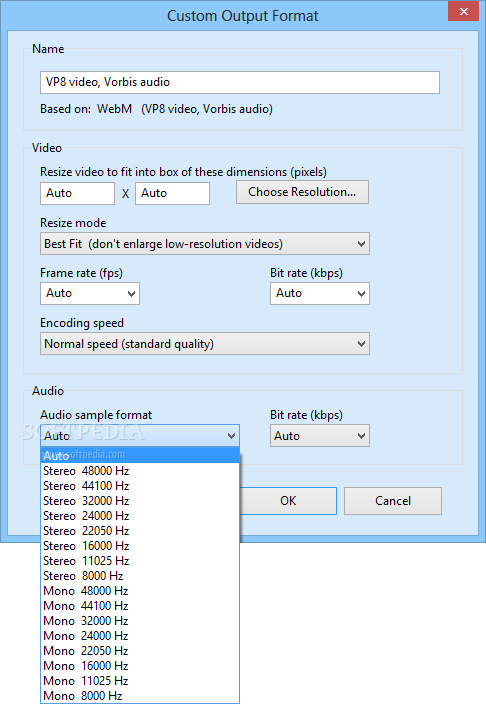
Task: Pick Mono 48000 Hz sample format
Action: click(x=140, y=591)
